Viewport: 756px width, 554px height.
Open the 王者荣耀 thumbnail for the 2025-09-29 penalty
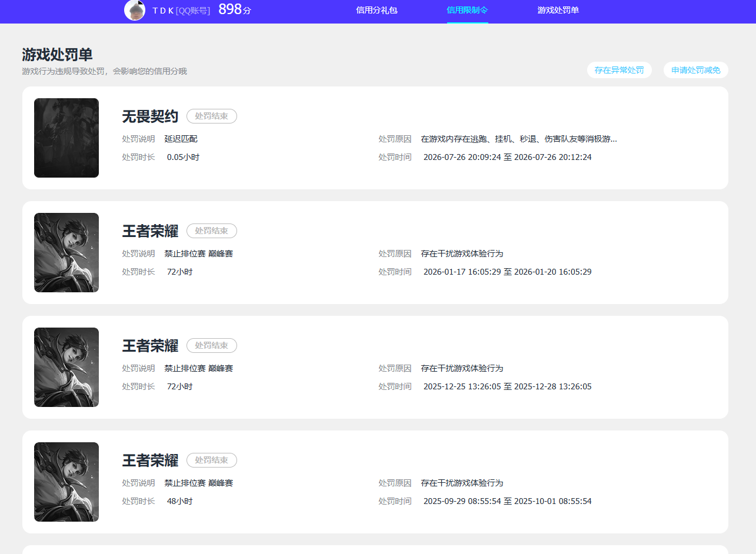click(x=66, y=482)
